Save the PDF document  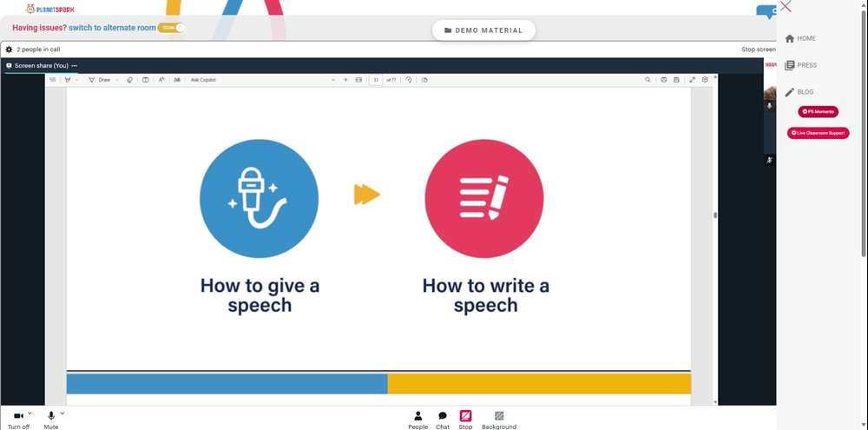click(x=676, y=80)
